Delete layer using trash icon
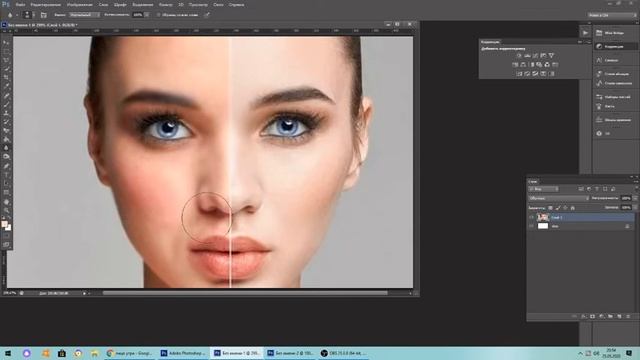 click(628, 316)
